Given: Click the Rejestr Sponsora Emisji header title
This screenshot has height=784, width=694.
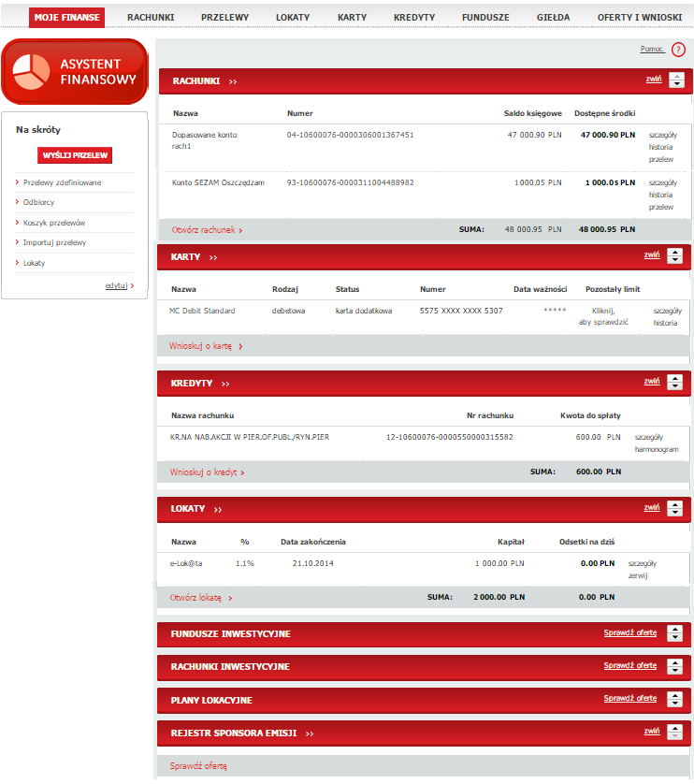Looking at the screenshot, I should 234,733.
